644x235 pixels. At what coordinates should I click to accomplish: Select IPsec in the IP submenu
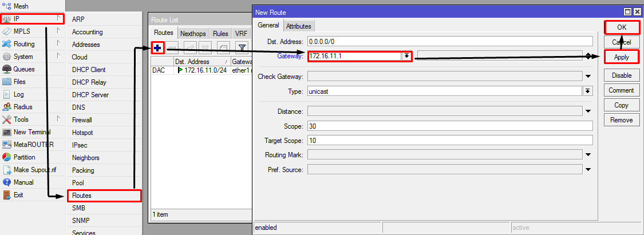click(x=104, y=145)
